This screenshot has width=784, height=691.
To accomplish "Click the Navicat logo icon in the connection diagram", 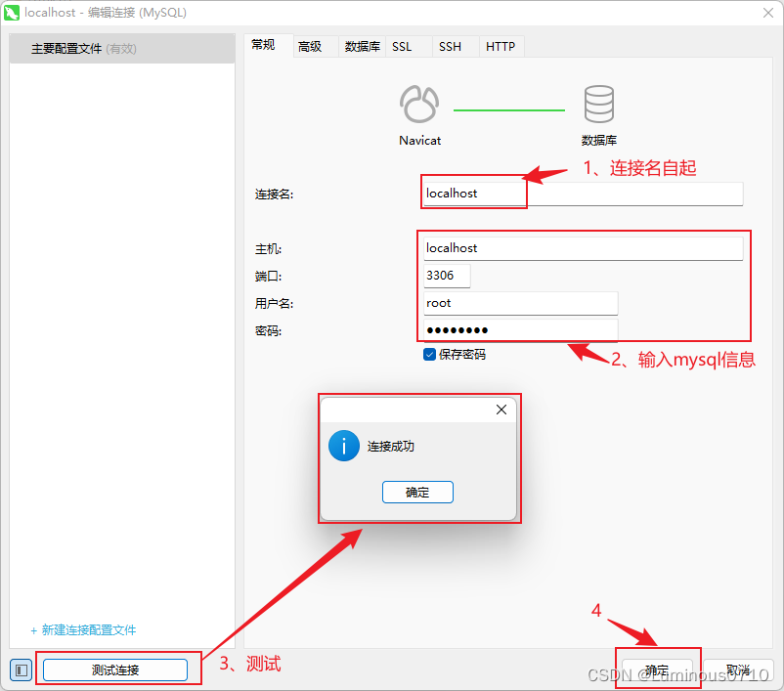I will (419, 104).
